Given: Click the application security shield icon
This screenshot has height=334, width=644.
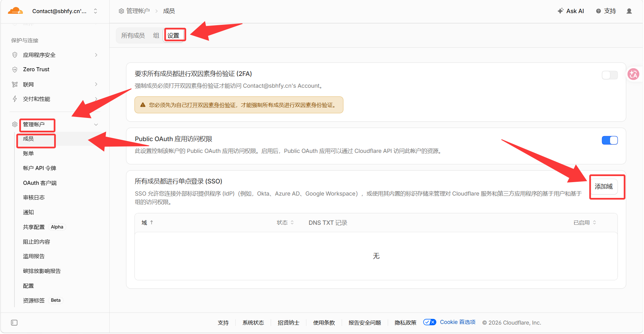Looking at the screenshot, I should pyautogui.click(x=15, y=55).
